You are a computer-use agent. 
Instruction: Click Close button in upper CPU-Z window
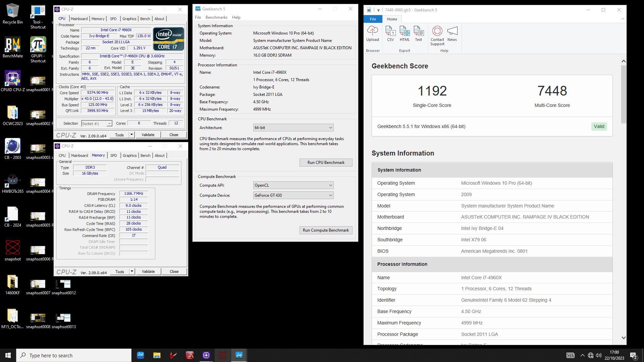[174, 135]
